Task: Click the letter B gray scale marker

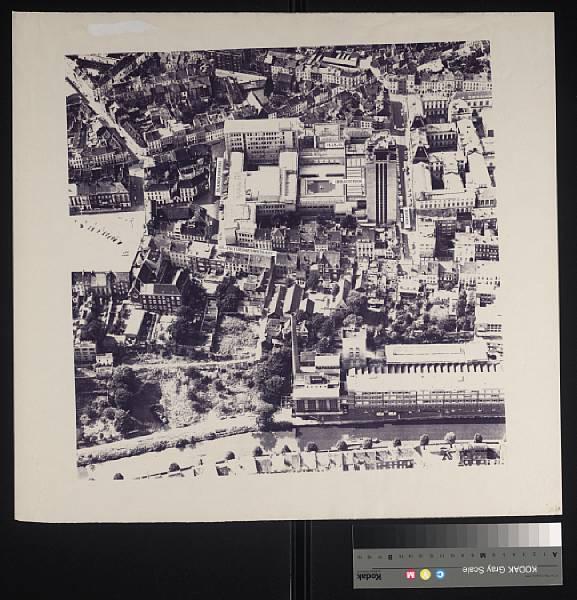Action: point(390,556)
